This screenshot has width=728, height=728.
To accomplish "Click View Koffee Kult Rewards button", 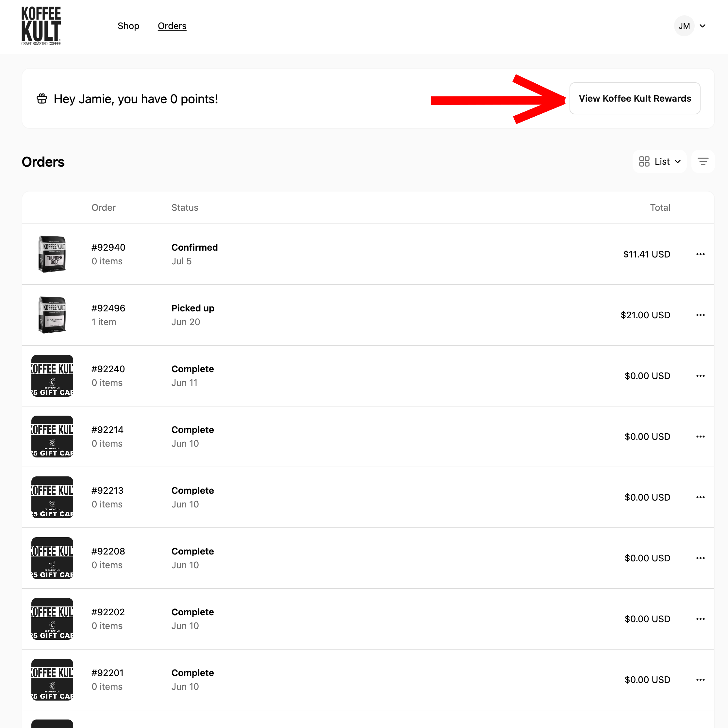I will 635,98.
